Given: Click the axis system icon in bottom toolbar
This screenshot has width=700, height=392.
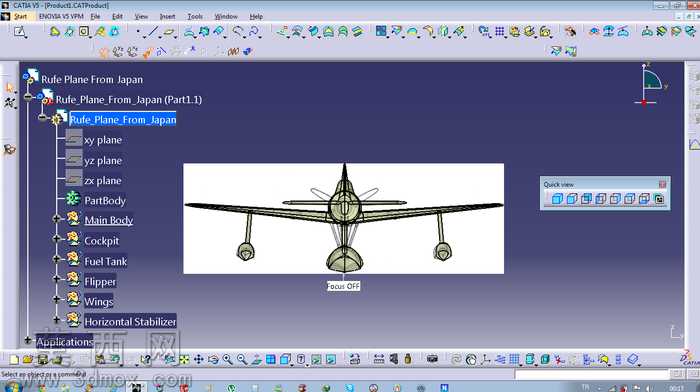Looking at the screenshot, I should pyautogui.click(x=486, y=359).
